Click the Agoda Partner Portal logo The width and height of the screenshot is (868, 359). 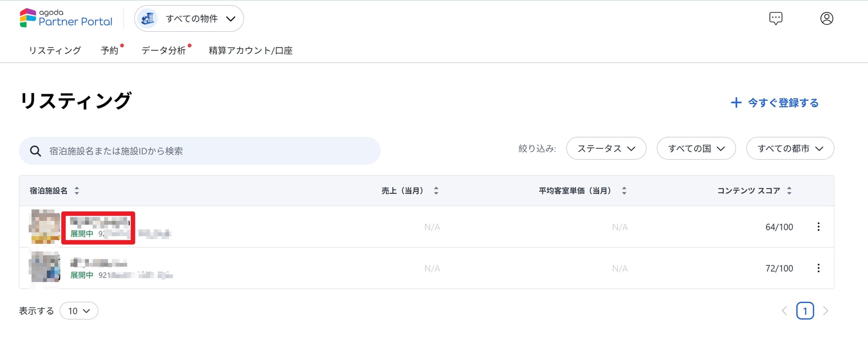66,18
